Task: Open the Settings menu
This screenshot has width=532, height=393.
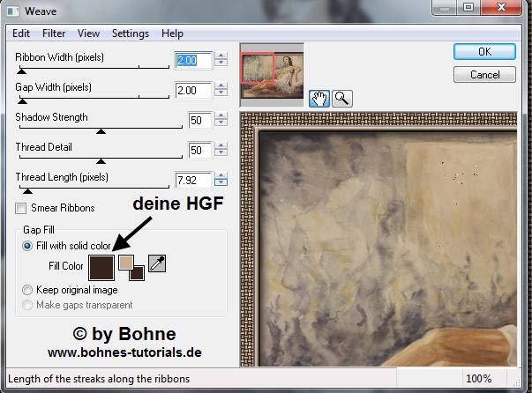Action: pyautogui.click(x=131, y=33)
